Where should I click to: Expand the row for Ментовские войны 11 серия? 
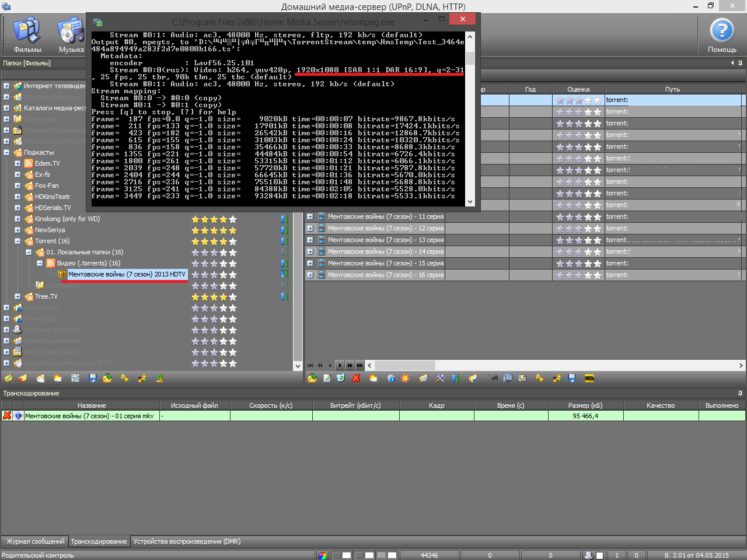click(x=310, y=216)
